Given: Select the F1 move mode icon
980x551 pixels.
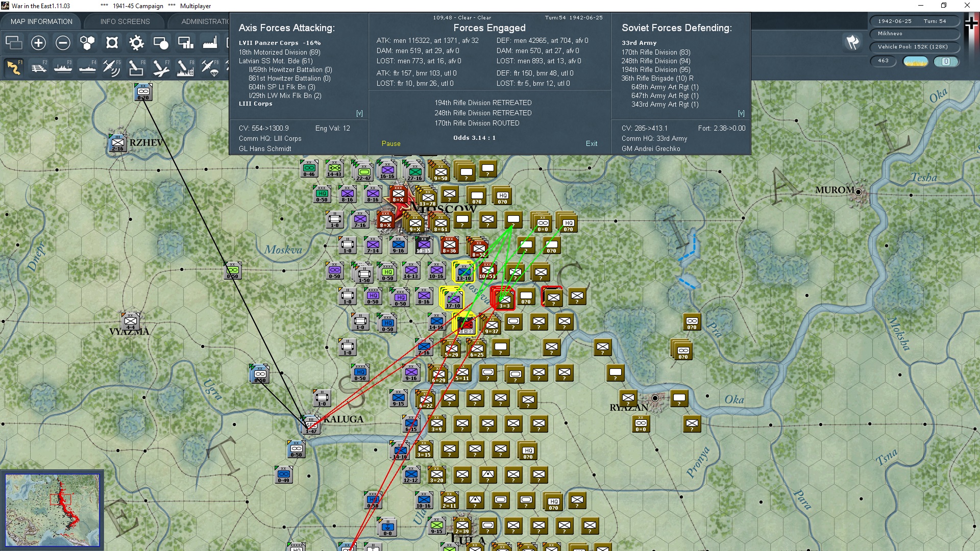Looking at the screenshot, I should [14, 67].
